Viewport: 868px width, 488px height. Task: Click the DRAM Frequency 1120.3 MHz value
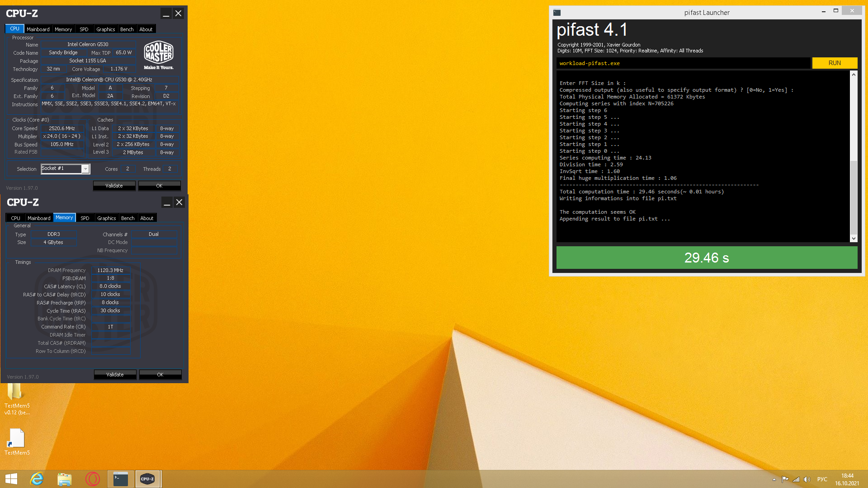[110, 270]
